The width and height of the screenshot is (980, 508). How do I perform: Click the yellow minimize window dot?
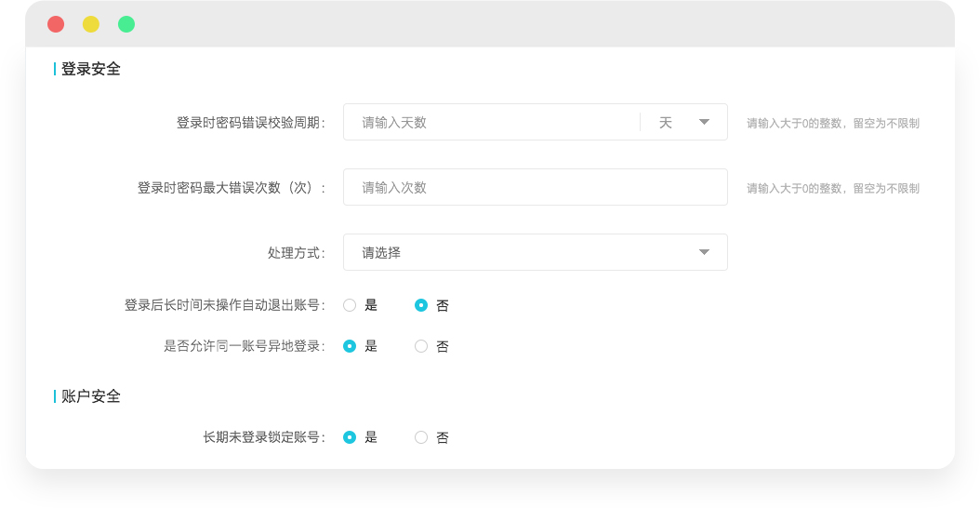[x=91, y=24]
